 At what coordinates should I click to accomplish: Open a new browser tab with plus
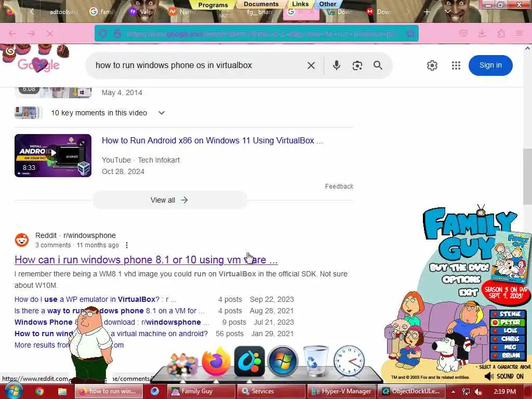point(427,12)
